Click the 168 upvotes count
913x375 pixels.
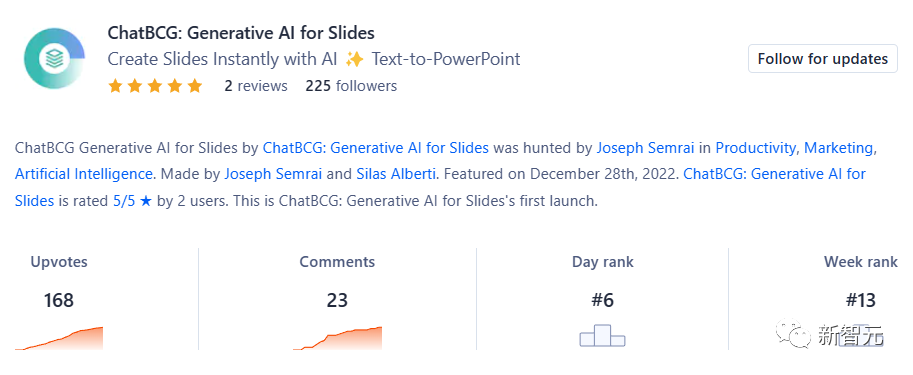(x=59, y=300)
